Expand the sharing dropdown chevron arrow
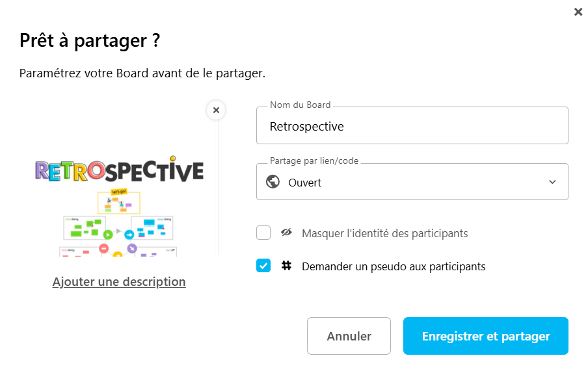This screenshot has width=588, height=371. 552,182
